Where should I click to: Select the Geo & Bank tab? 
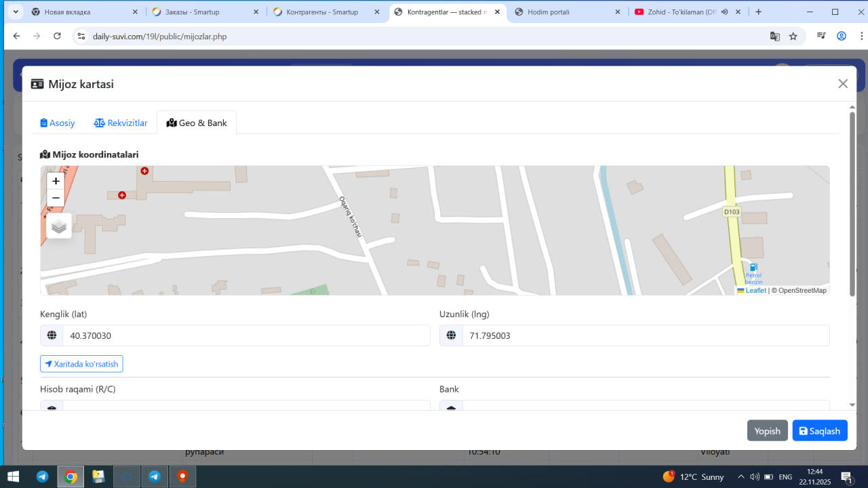tap(197, 123)
